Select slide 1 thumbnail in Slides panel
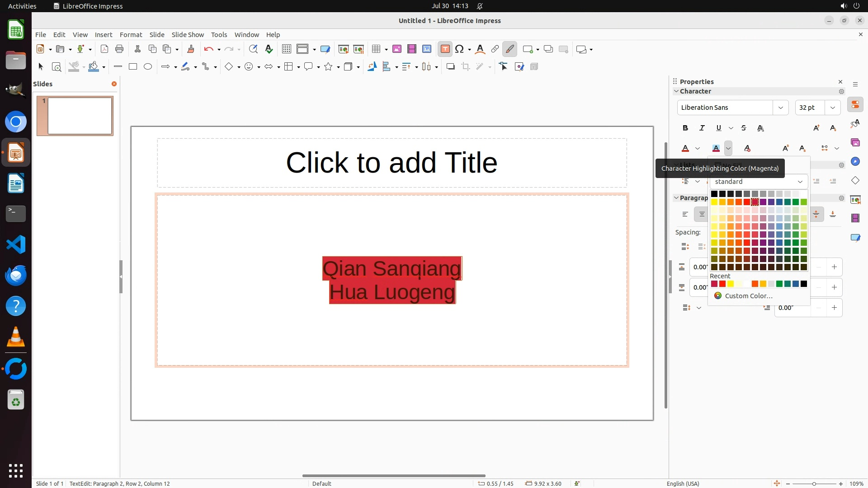Viewport: 868px width, 488px height. point(80,116)
